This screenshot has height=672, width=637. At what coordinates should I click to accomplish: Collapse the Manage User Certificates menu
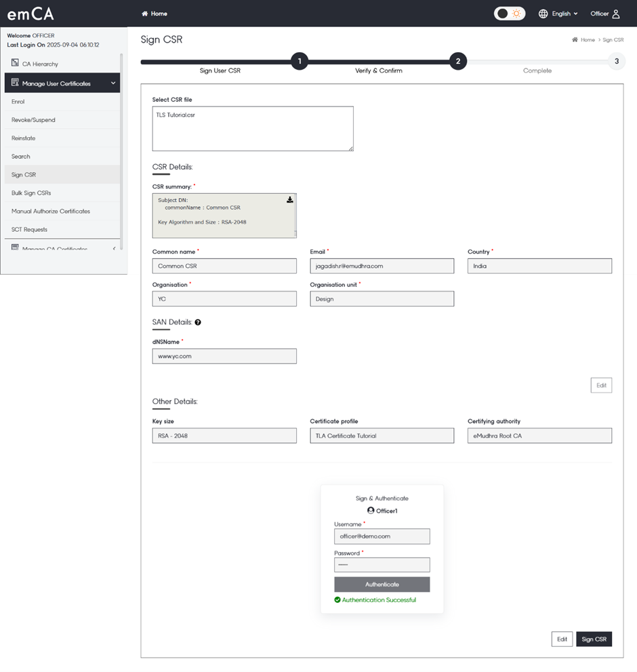tap(113, 83)
